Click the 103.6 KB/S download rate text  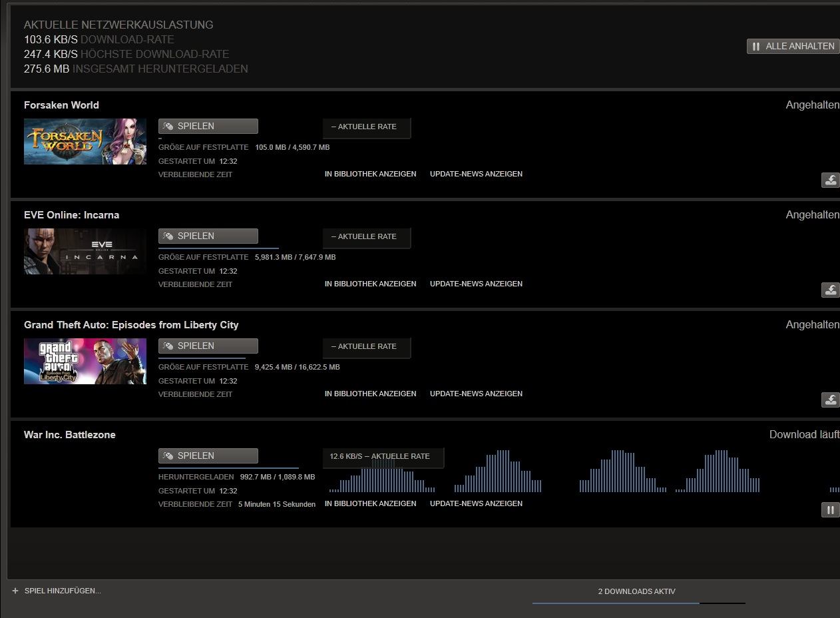point(99,39)
